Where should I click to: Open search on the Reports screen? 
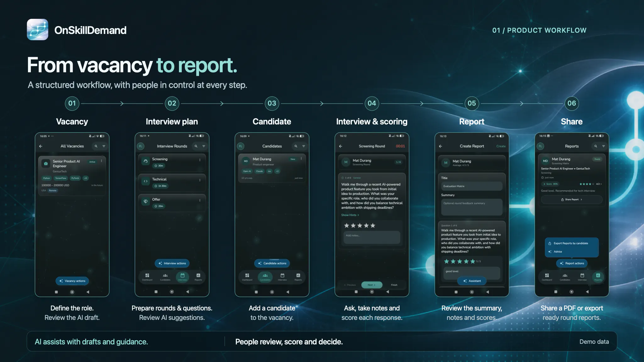coord(596,146)
